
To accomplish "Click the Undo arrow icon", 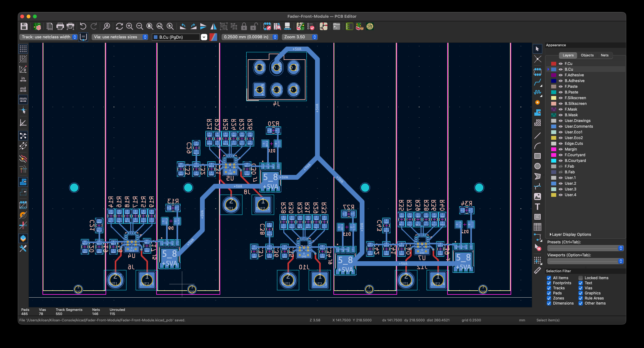I will (83, 26).
